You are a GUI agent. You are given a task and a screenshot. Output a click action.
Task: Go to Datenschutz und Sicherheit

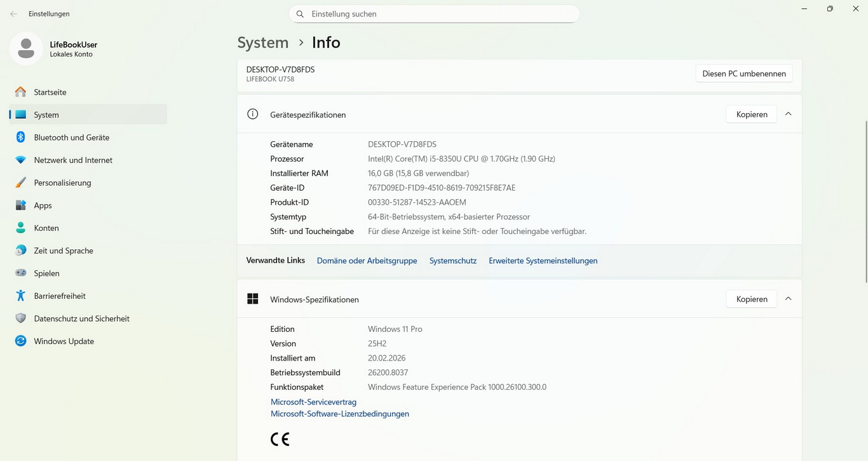click(81, 319)
